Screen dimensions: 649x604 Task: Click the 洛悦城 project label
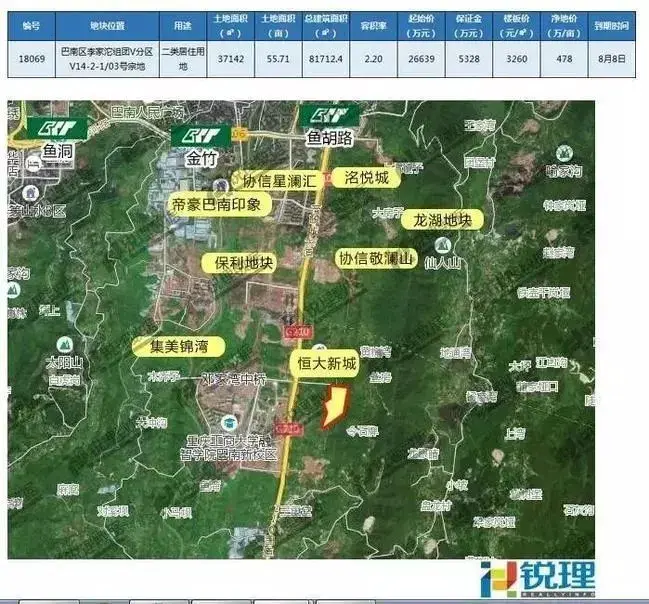tap(366, 178)
